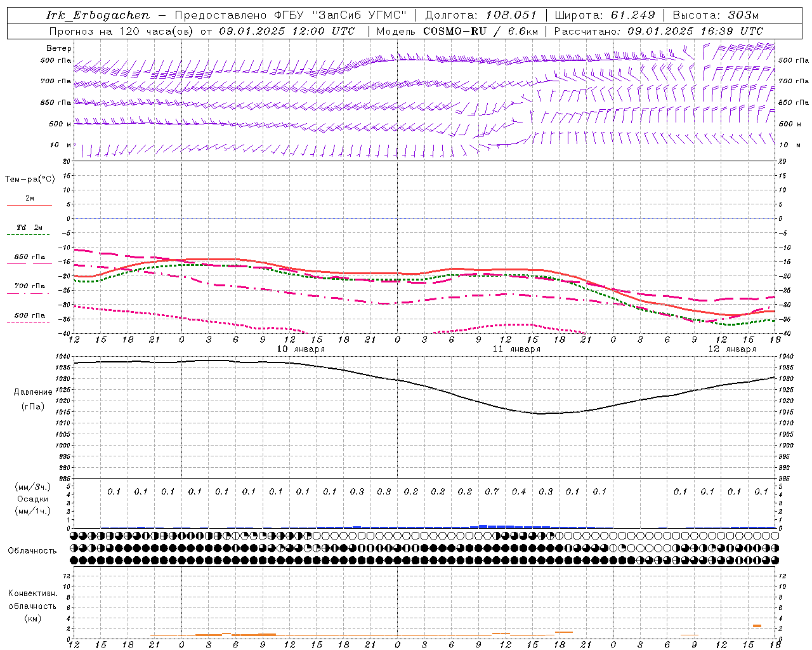Image resolution: width=812 pixels, height=650 pixels.
Task: Click the 'Td 2м' dew point legend entry
Action: [x=30, y=227]
